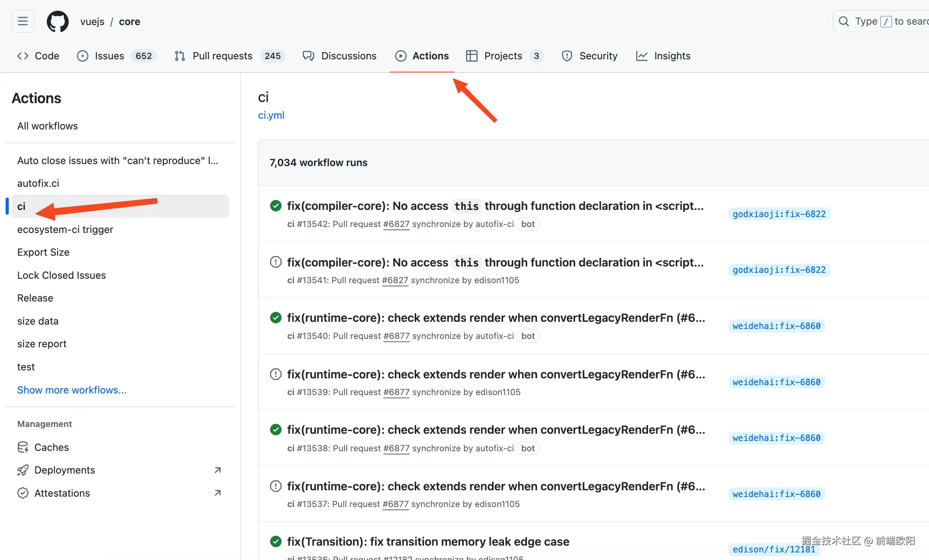Click the search magnifier icon
929x560 pixels.
[844, 22]
